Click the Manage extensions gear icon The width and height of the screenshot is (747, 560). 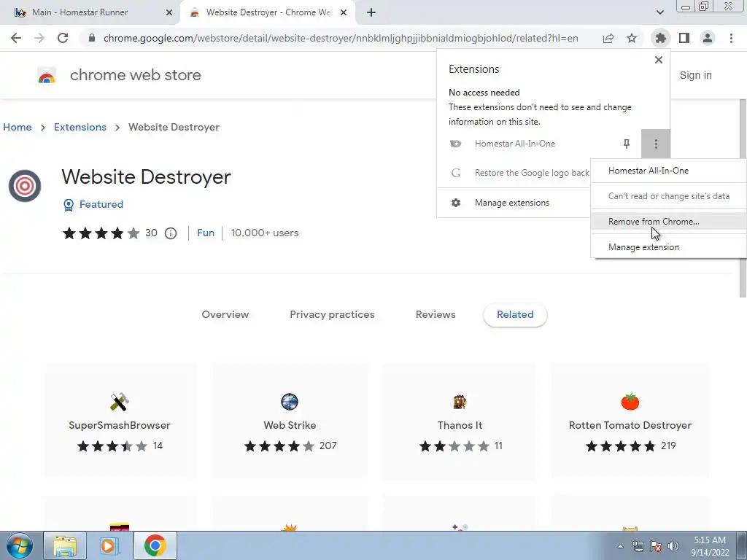click(x=456, y=203)
